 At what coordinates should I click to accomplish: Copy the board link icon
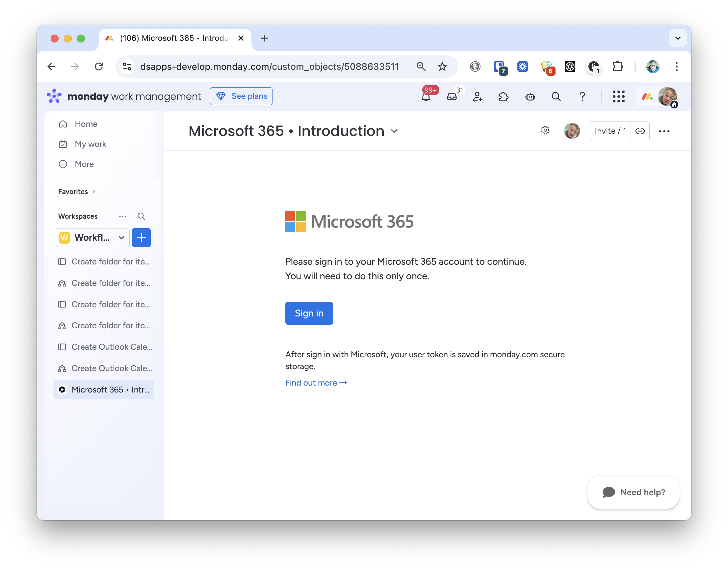640,131
